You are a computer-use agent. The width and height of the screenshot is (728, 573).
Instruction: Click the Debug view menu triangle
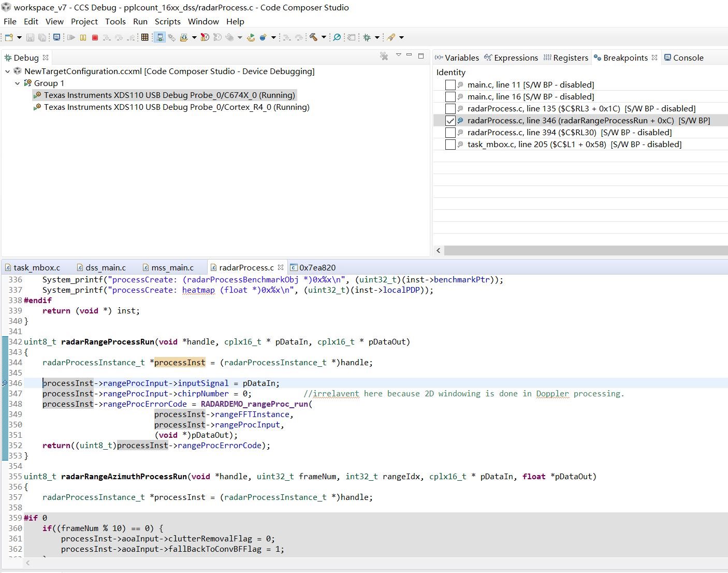[398, 55]
